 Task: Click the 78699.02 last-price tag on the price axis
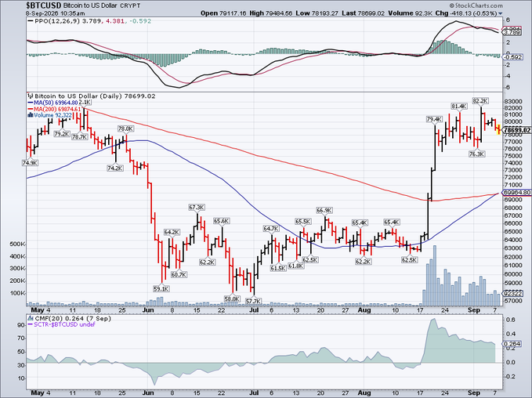click(517, 130)
